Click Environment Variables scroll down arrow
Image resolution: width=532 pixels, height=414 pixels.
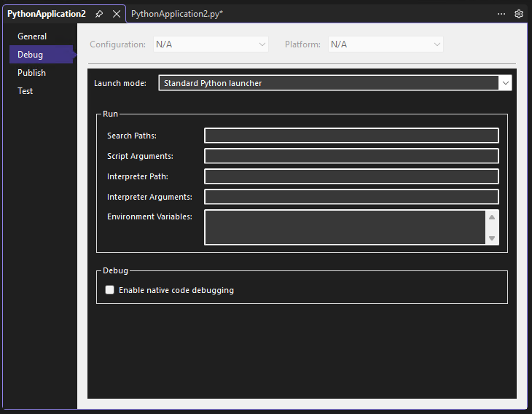492,238
